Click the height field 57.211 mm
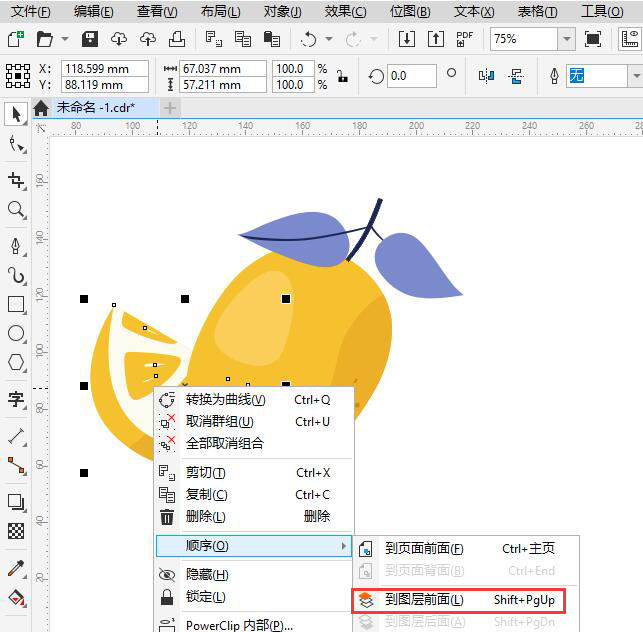This screenshot has width=643, height=632. (x=223, y=85)
